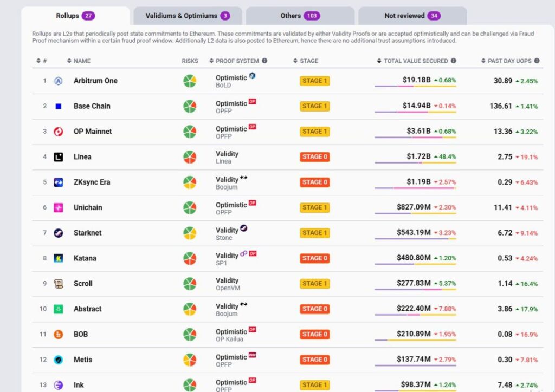Open the Base Chain project link
The height and width of the screenshot is (392, 555).
(92, 106)
